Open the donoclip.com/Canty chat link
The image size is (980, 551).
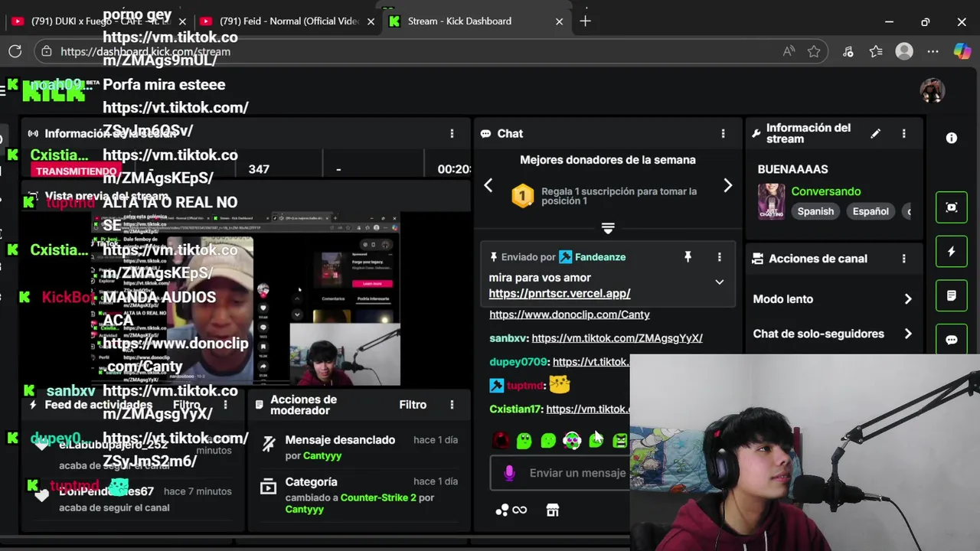570,315
